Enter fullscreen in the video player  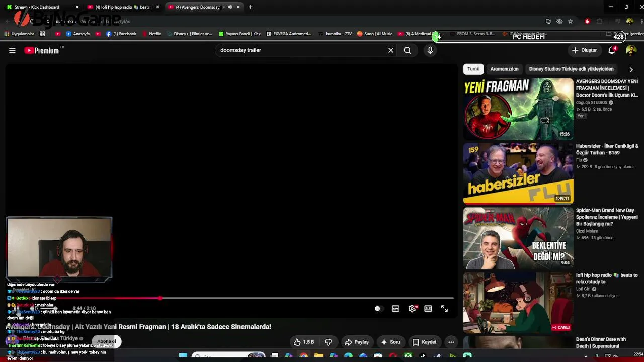point(444,309)
